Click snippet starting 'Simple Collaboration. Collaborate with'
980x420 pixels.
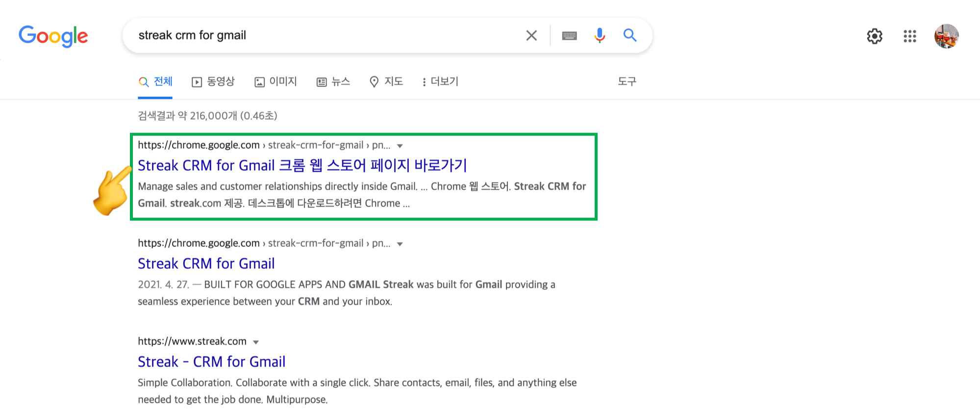coord(357,391)
